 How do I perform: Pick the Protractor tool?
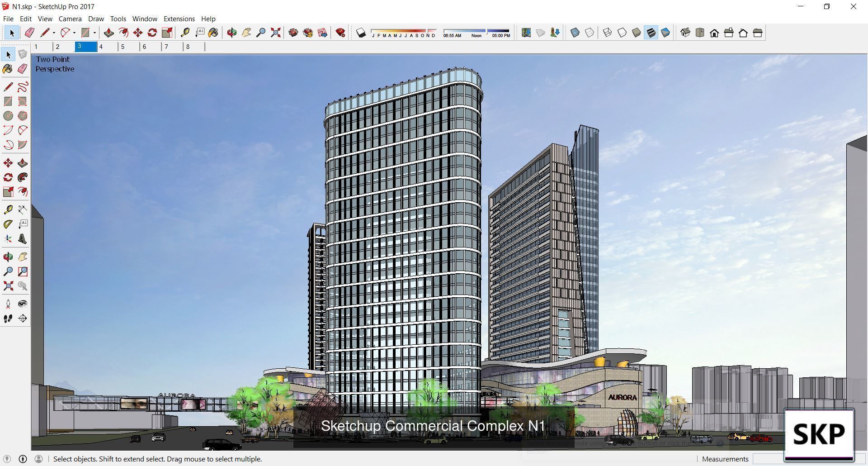tap(8, 224)
